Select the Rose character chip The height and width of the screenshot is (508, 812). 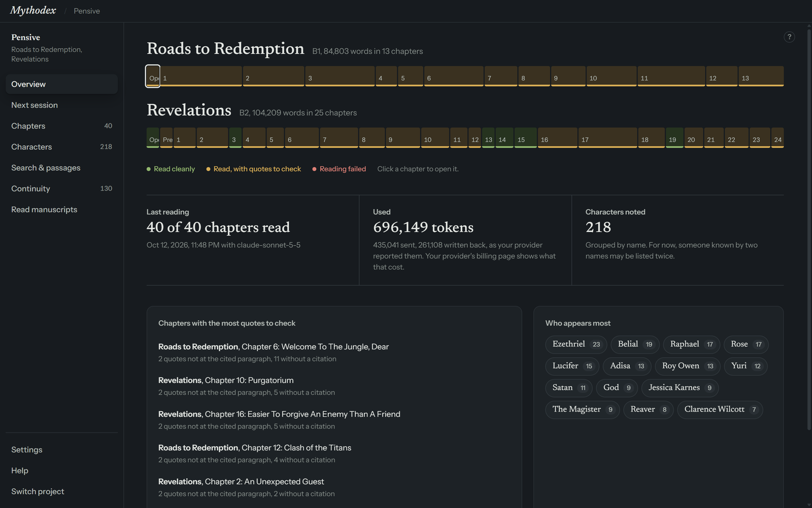(x=747, y=344)
